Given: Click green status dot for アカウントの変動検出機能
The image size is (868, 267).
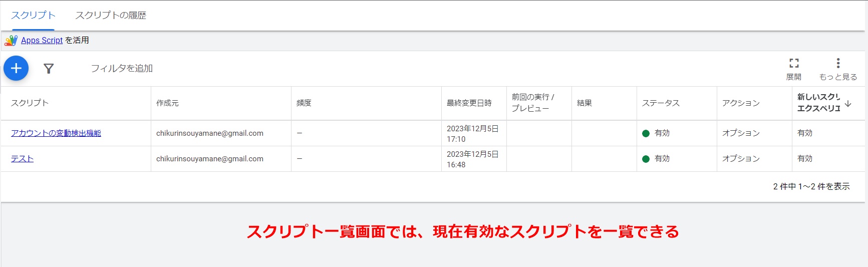Looking at the screenshot, I should pyautogui.click(x=646, y=133).
